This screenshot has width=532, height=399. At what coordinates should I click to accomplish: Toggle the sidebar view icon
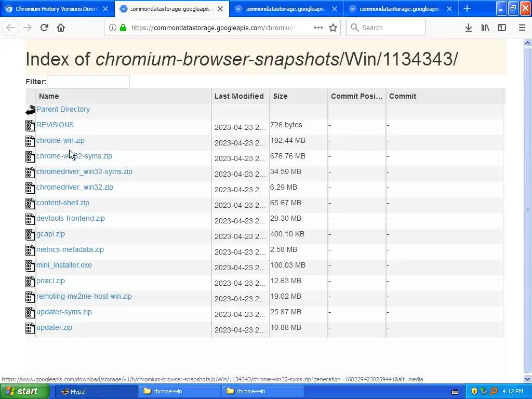point(502,28)
